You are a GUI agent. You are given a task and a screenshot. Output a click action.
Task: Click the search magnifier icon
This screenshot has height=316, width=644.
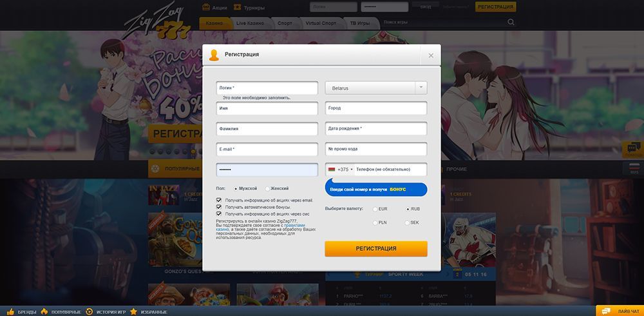click(x=511, y=22)
